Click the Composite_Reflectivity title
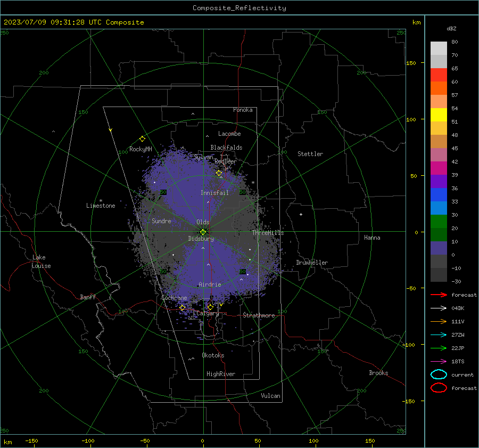Screen dimensions: 479x448 [239, 8]
